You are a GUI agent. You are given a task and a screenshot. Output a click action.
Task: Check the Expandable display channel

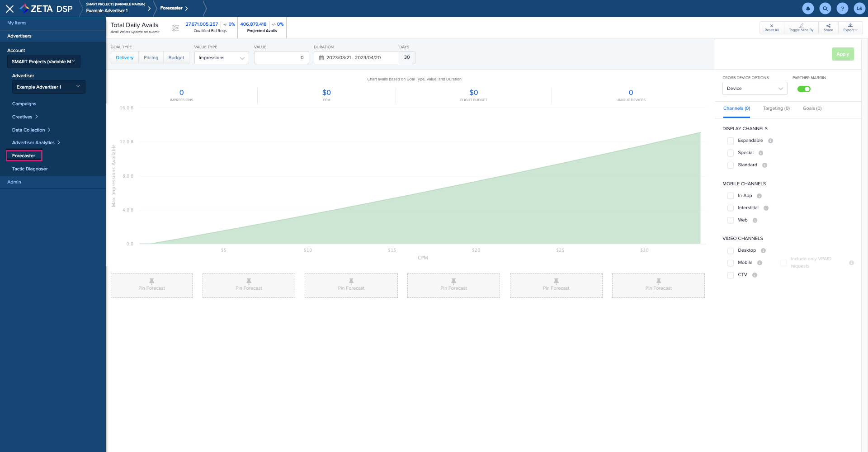point(731,141)
